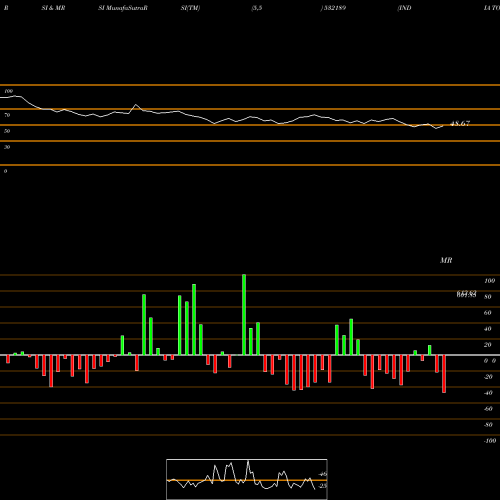
Task: Click the MR axis label -80
Action: [x=488, y=425]
